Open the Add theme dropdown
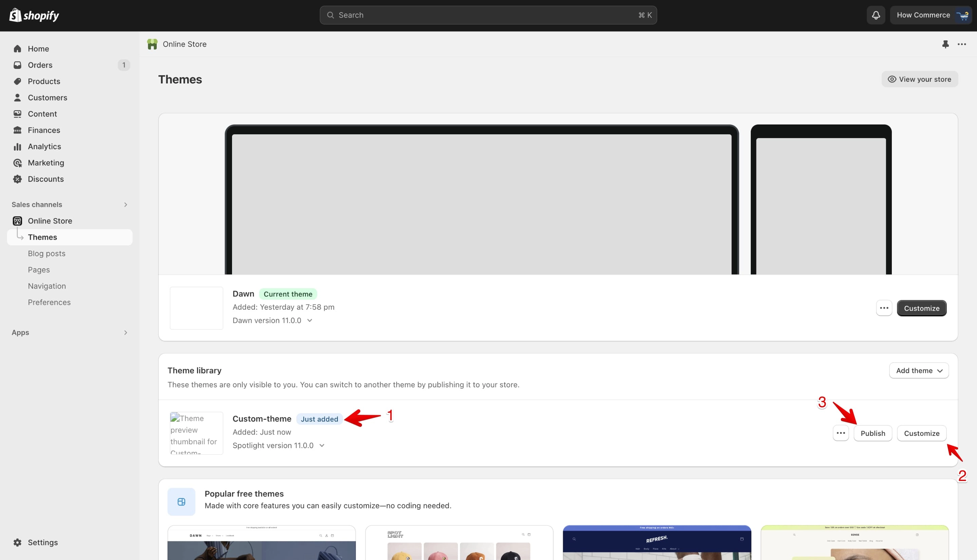The width and height of the screenshot is (977, 560). pos(919,370)
